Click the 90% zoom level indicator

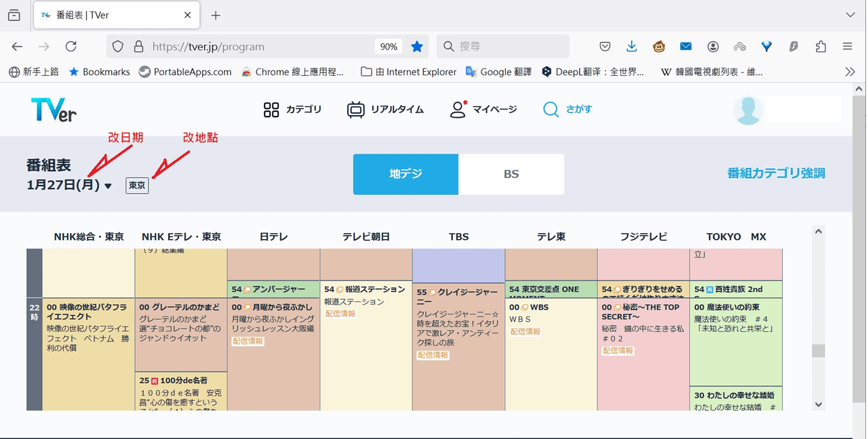(389, 47)
